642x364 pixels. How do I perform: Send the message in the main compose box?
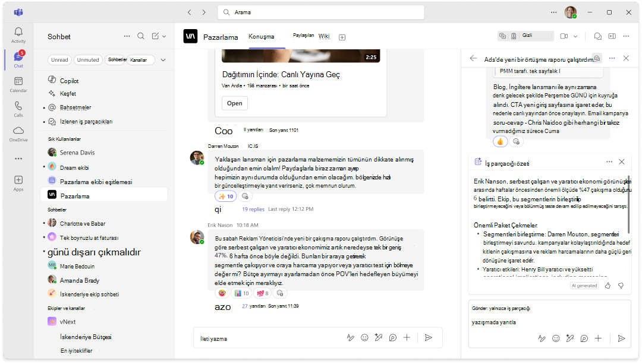pos(428,338)
